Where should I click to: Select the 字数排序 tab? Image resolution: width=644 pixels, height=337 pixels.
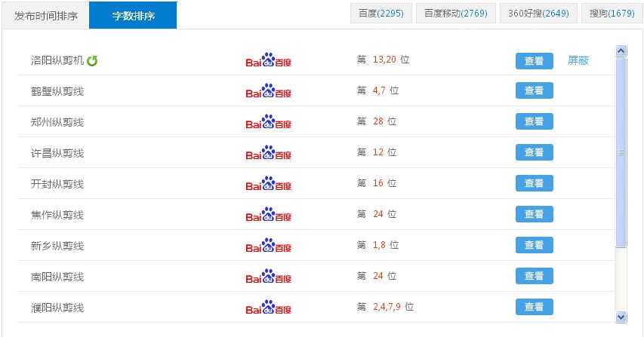coord(133,16)
